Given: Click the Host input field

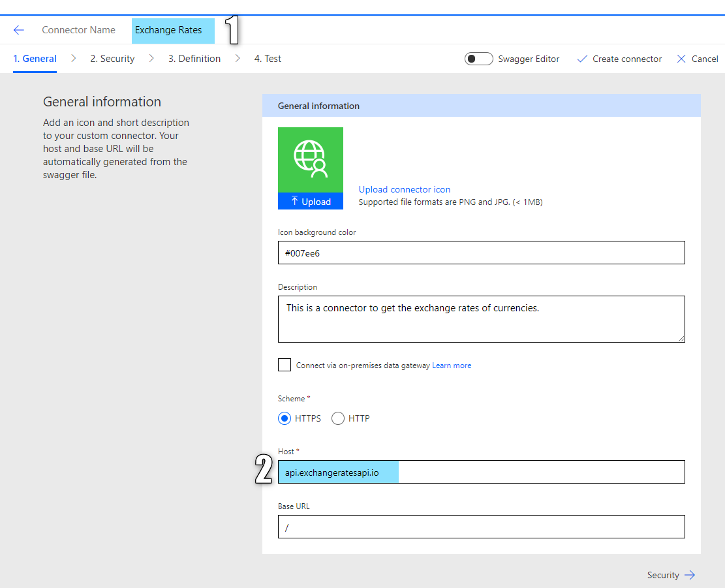Looking at the screenshot, I should [x=482, y=472].
